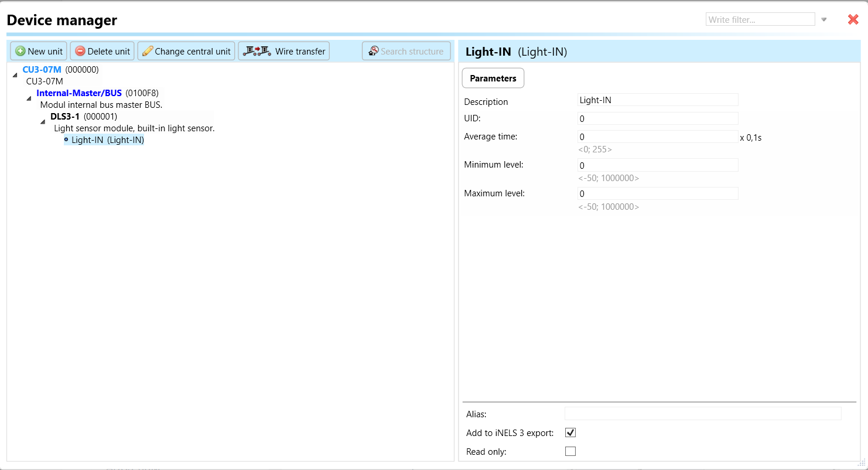Click the Write filter search field
The image size is (868, 470).
point(760,19)
